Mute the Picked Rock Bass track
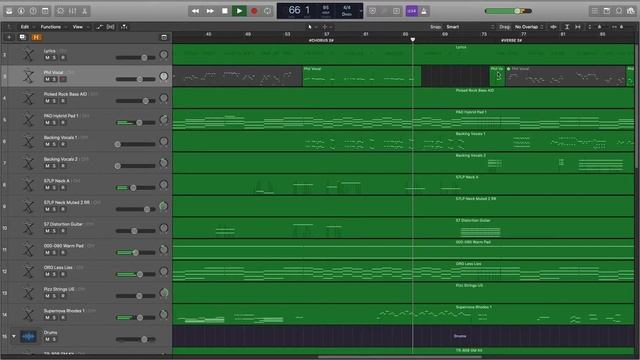This screenshot has width=640, height=360. pos(47,101)
